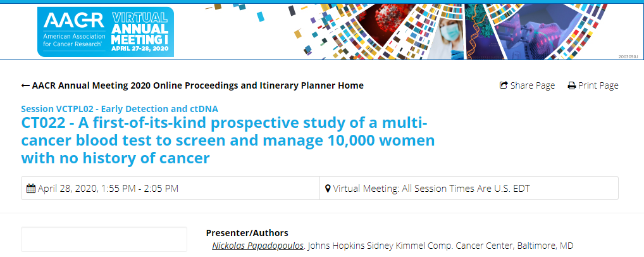The width and height of the screenshot is (644, 257).
Task: Click the printer icon beside Print Page
Action: coord(572,85)
